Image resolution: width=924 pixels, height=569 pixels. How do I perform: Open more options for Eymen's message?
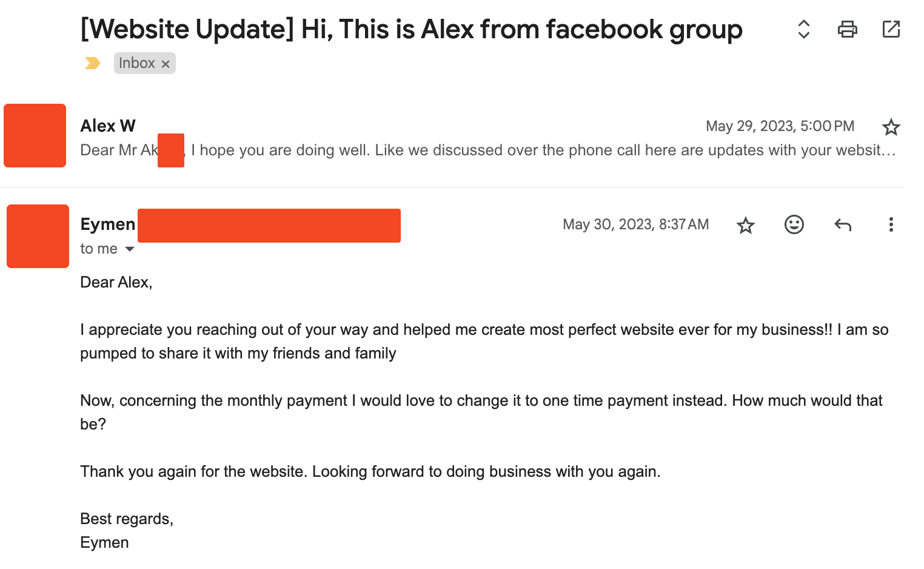[x=891, y=225]
